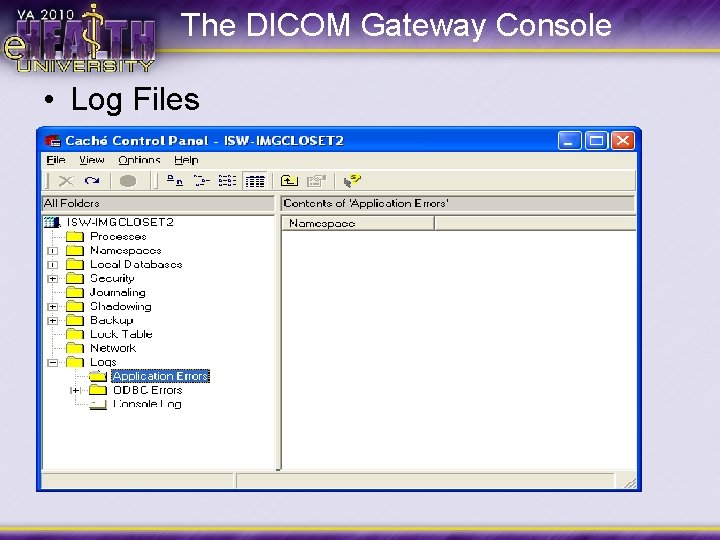
Task: Switch to Small Icons view
Action: point(202,181)
